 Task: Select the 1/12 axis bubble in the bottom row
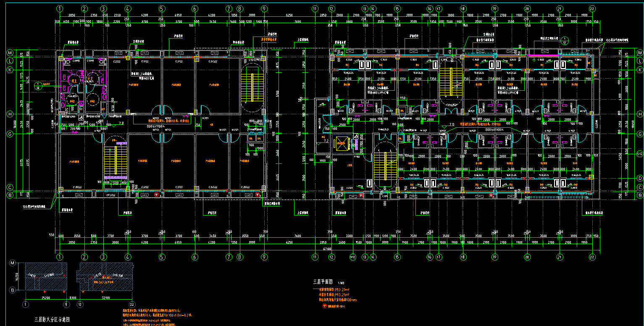coord(353,257)
